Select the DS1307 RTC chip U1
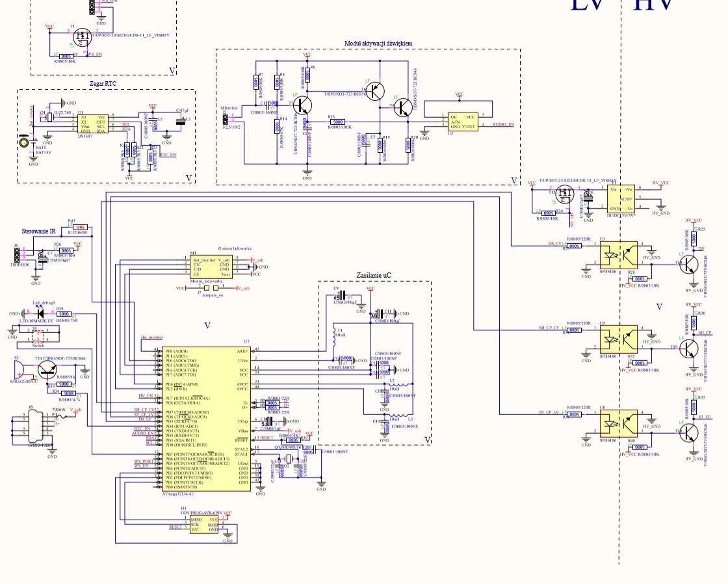Viewport: 728px width, 584px height. pos(94,124)
